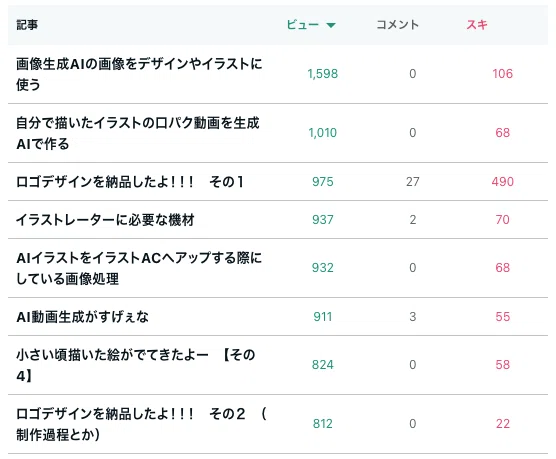Open ロゴデザインを納品したよ!!! その1 article

click(130, 182)
